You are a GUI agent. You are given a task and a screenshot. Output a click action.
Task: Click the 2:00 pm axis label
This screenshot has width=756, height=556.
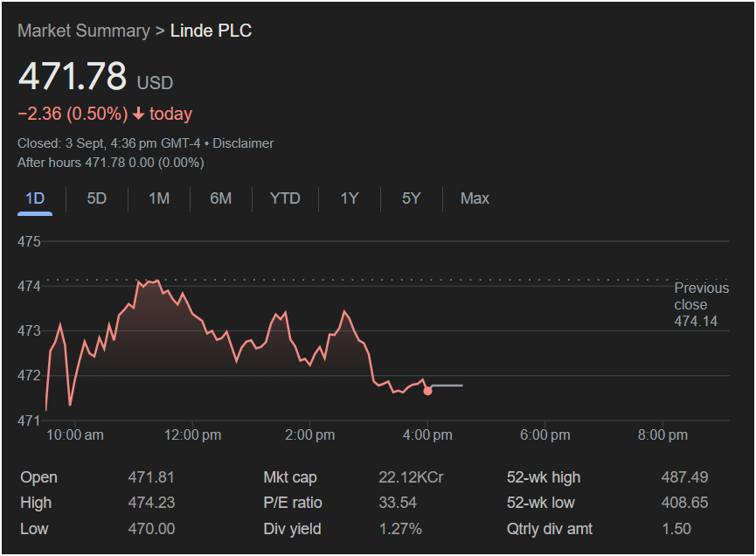309,435
